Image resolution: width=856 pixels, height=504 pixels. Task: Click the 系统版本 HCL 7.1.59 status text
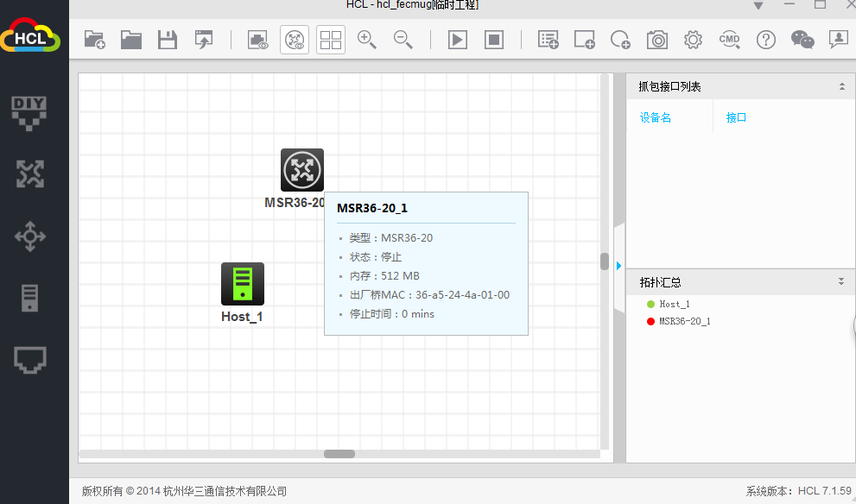(x=799, y=491)
